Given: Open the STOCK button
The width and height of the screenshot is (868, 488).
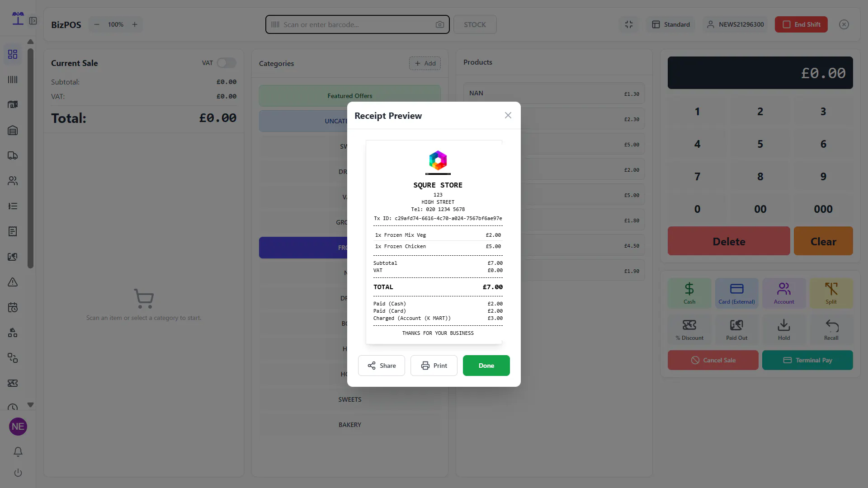Looking at the screenshot, I should coord(475,24).
